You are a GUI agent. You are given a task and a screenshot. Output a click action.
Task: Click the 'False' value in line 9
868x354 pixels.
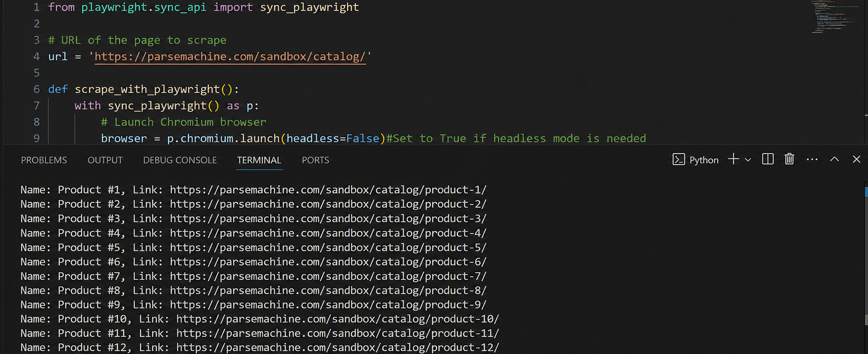(363, 138)
